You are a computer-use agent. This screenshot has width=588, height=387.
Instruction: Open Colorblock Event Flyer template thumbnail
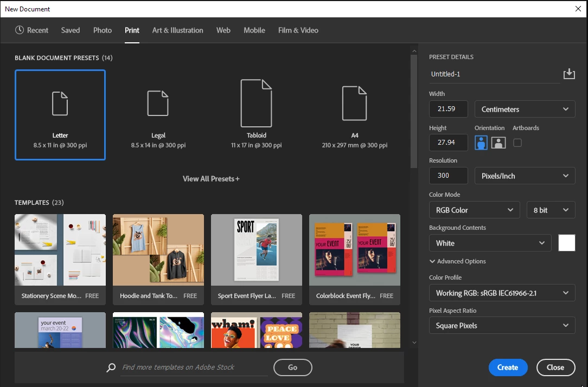pos(354,250)
